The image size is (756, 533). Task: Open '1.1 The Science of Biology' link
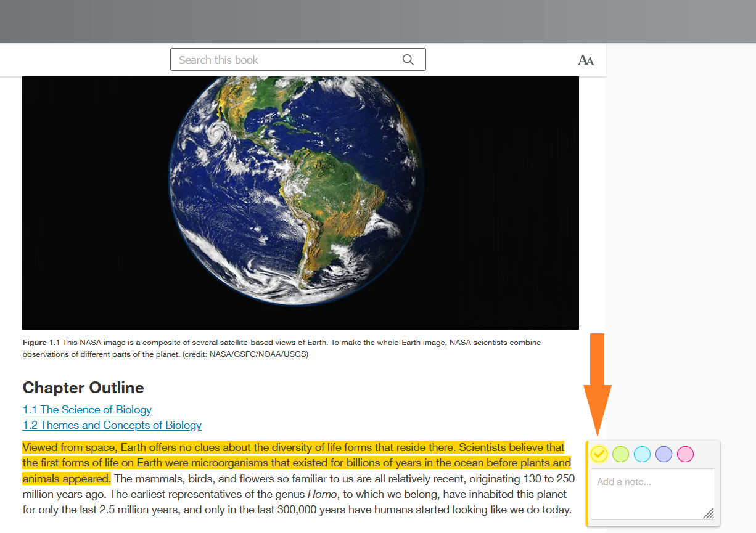[x=87, y=410]
